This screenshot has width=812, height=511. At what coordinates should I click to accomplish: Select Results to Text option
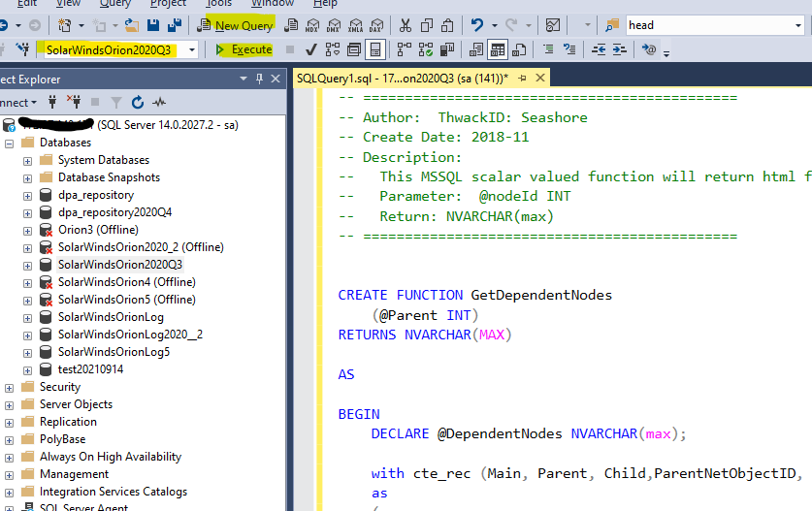tap(476, 49)
